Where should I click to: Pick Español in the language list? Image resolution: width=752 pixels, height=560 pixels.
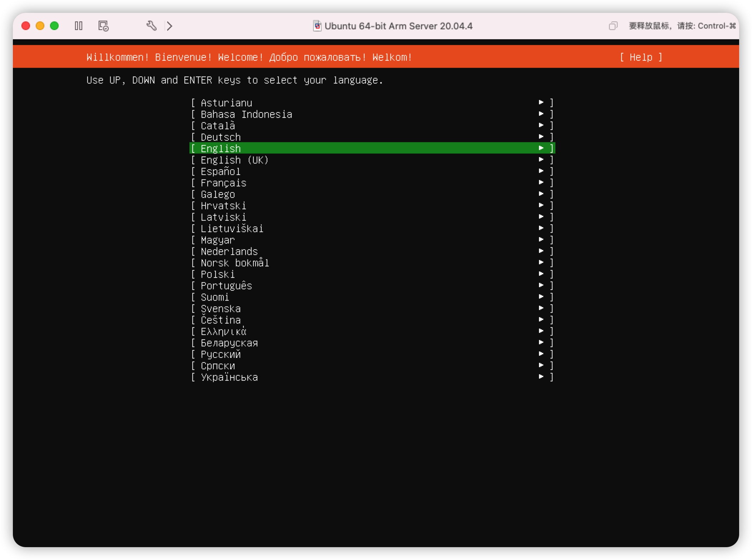[372, 171]
